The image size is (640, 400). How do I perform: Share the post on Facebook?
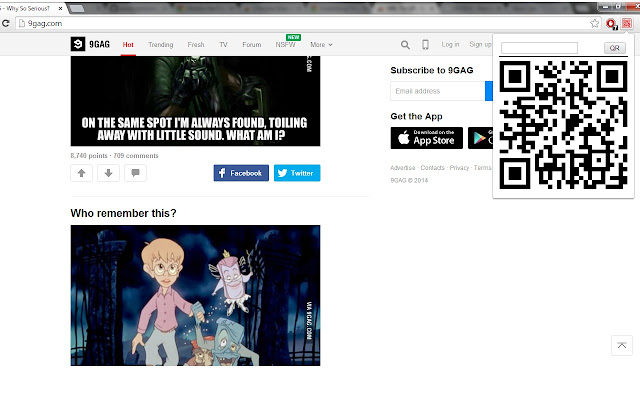point(241,173)
